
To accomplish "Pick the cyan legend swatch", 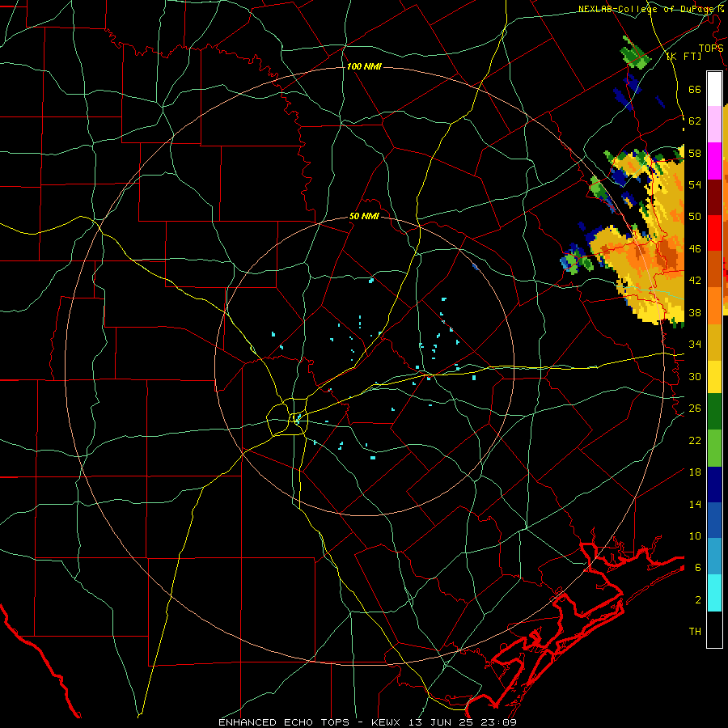I will 714,593.
